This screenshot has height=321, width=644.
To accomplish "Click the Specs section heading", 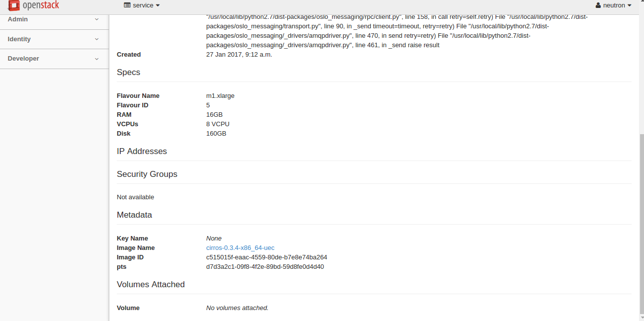I will point(128,73).
